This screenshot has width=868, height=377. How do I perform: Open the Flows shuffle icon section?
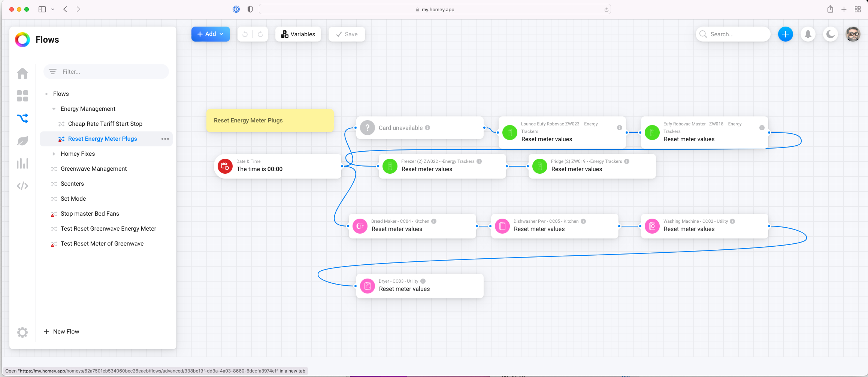pyautogui.click(x=22, y=118)
